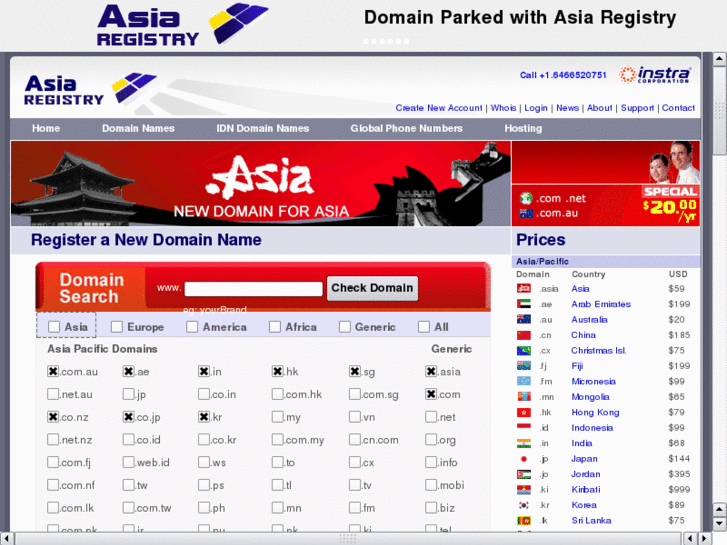
Task: Open the Domain Names menu
Action: [x=138, y=129]
